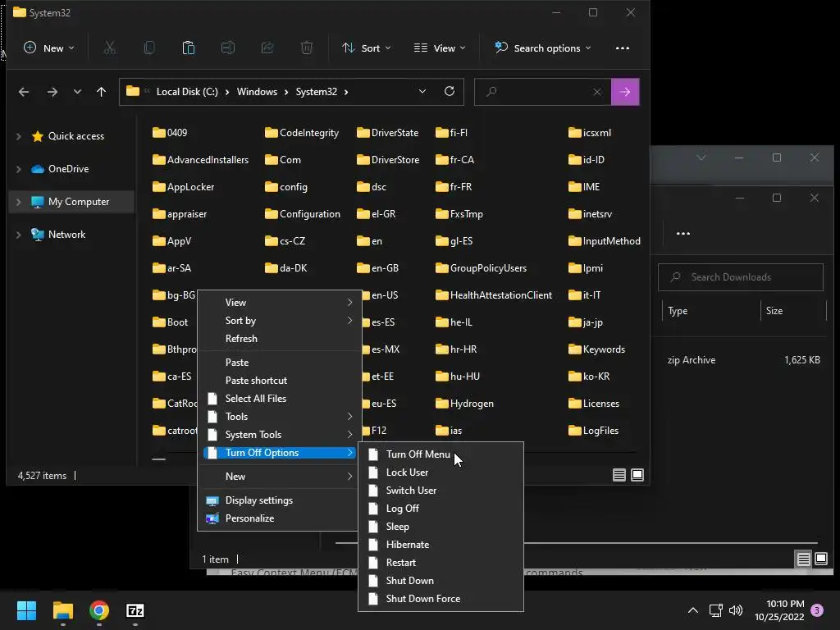Open File Explorer from the taskbar
840x630 pixels.
point(62,610)
